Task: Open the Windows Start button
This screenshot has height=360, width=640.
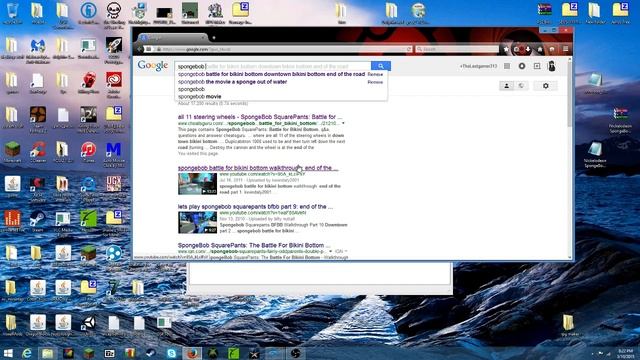Action: (7, 353)
